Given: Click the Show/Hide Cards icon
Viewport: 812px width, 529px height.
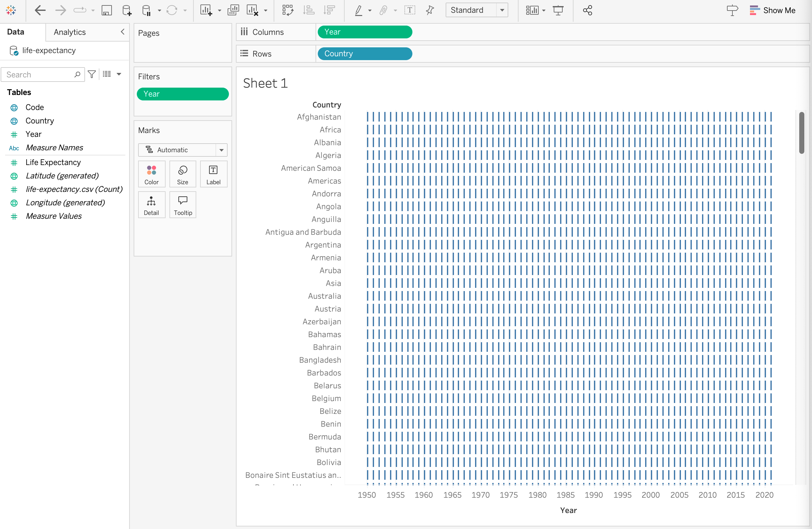Looking at the screenshot, I should click(x=532, y=10).
